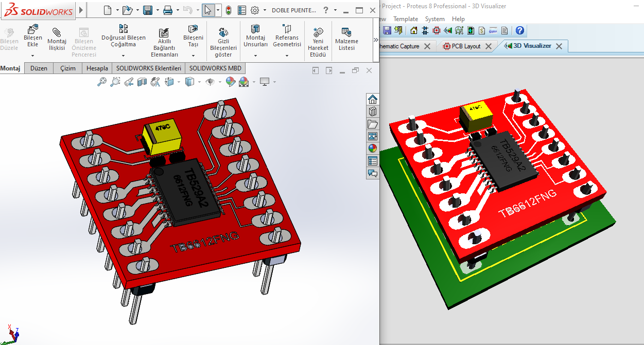Open the System menu in Proteus
The image size is (644, 345).
[435, 19]
